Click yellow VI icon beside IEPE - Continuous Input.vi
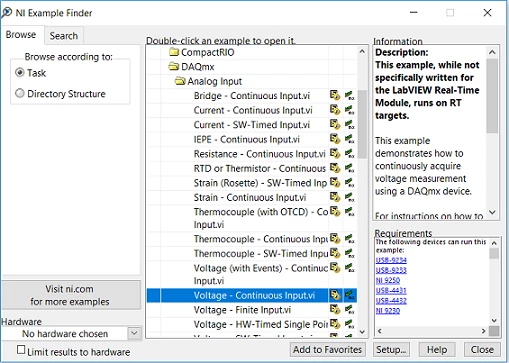 335,139
